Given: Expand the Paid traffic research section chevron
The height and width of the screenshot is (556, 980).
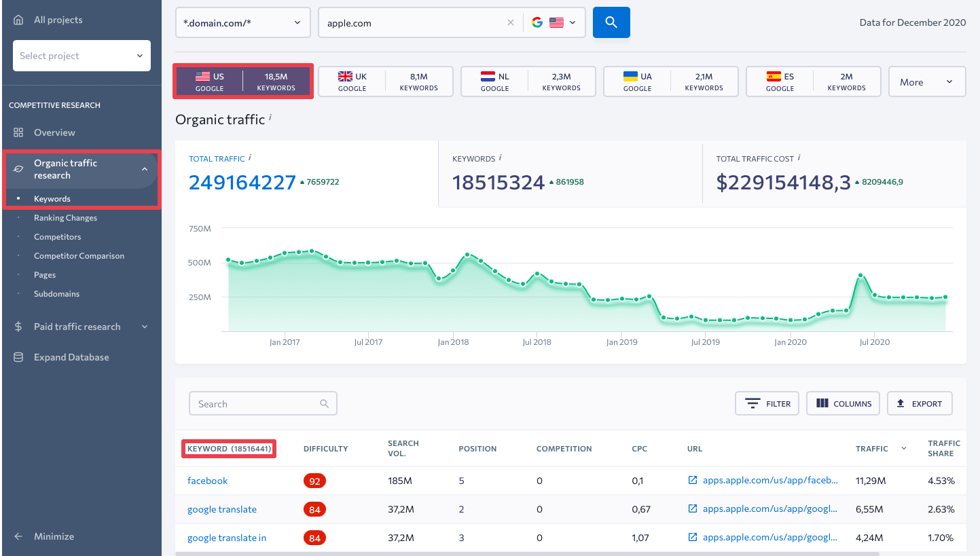Looking at the screenshot, I should click(145, 327).
